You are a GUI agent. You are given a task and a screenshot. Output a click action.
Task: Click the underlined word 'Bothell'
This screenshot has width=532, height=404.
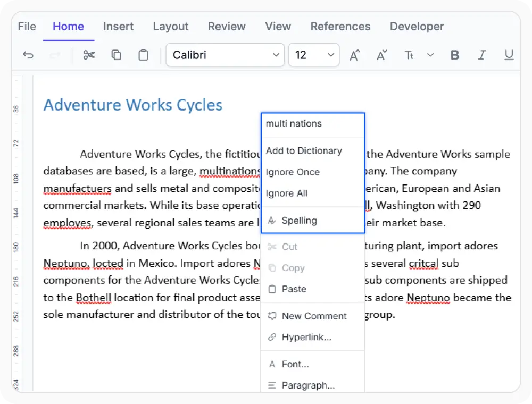[94, 298]
